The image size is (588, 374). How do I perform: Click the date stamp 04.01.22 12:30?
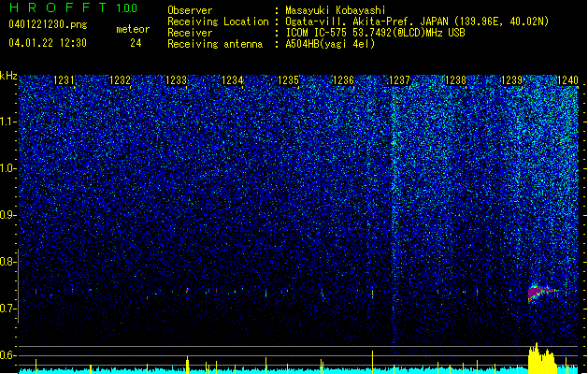click(48, 43)
